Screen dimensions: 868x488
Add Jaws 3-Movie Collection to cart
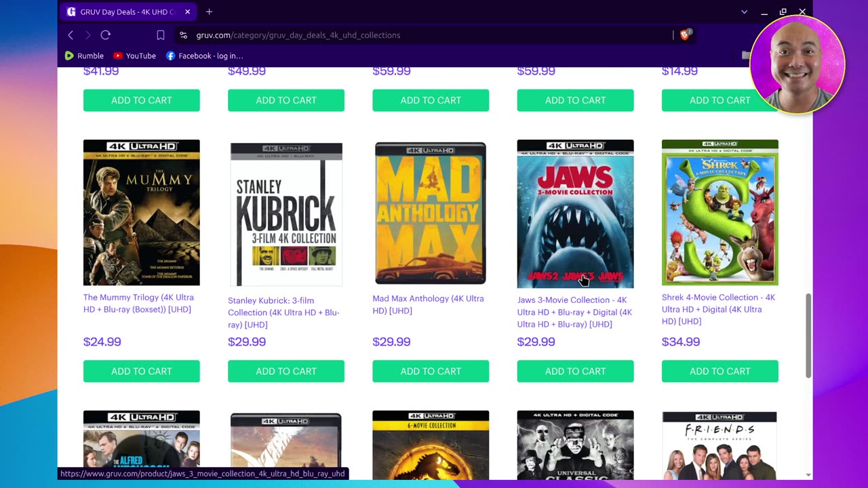pos(575,371)
